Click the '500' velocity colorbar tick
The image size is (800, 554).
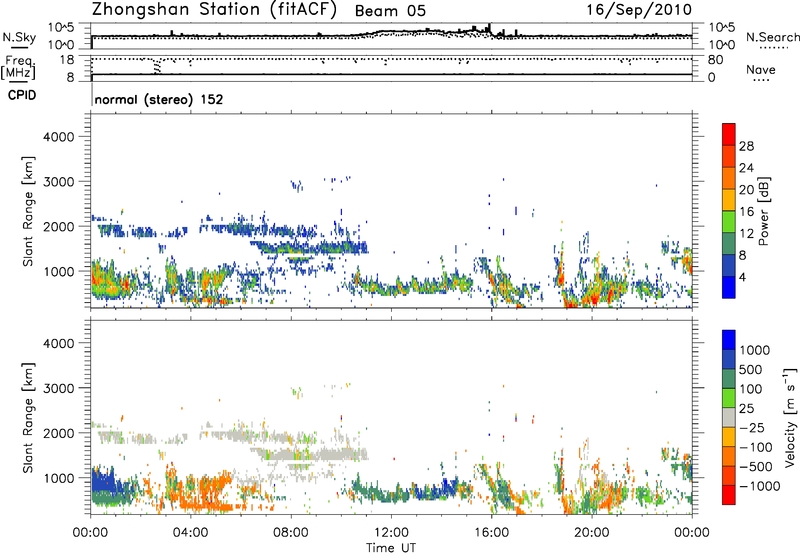[751, 370]
